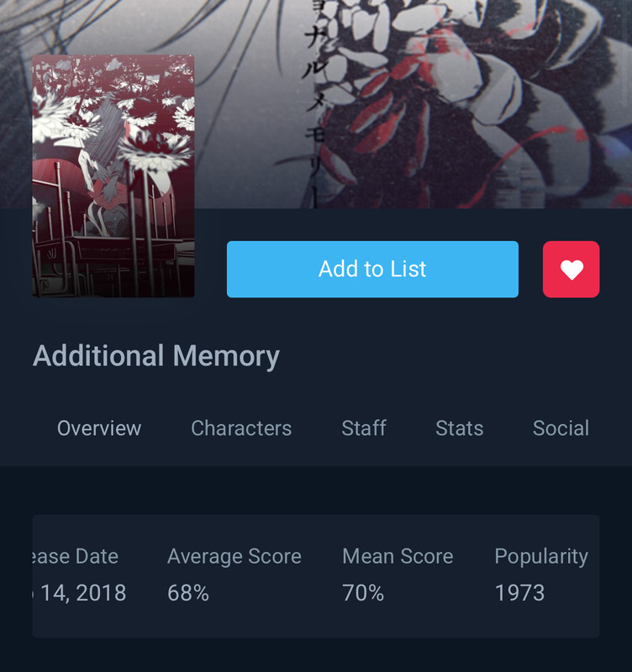Select the Staff tab

pos(364,428)
